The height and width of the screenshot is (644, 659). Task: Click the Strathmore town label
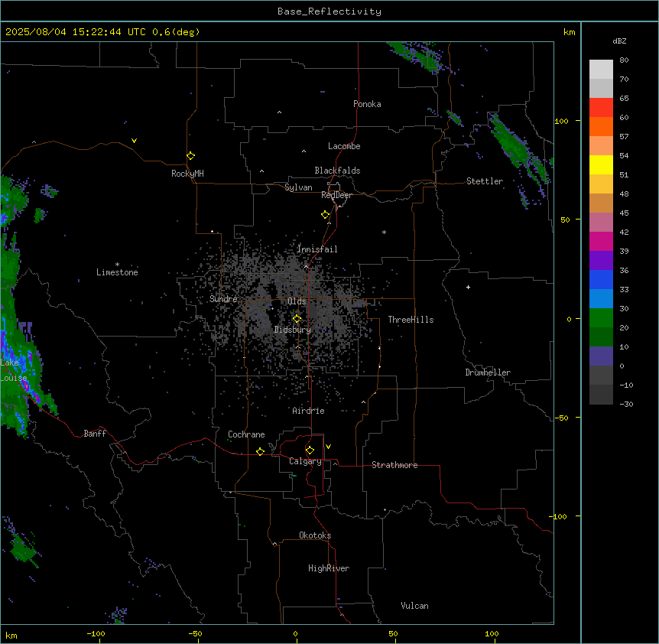coord(394,465)
